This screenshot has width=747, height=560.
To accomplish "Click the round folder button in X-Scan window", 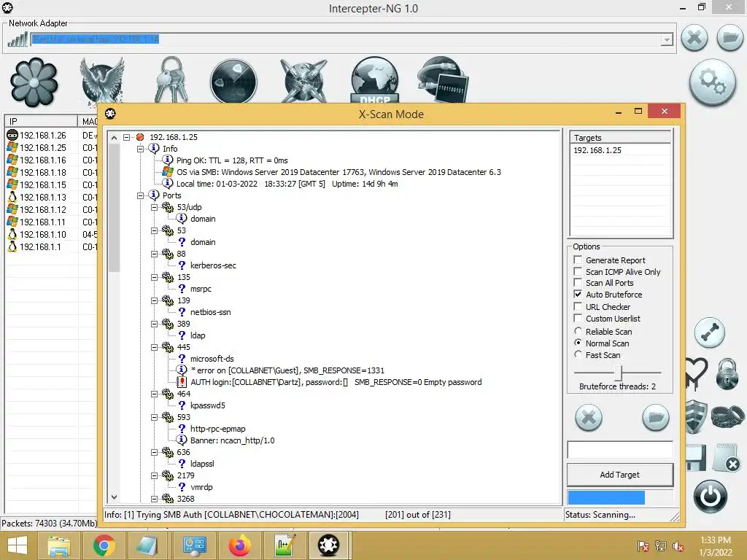I will point(656,418).
